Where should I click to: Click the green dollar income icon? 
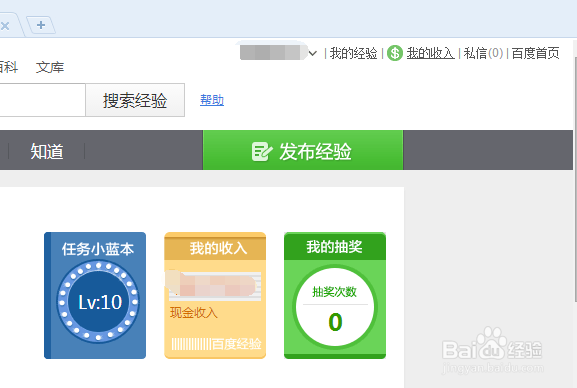[x=395, y=53]
